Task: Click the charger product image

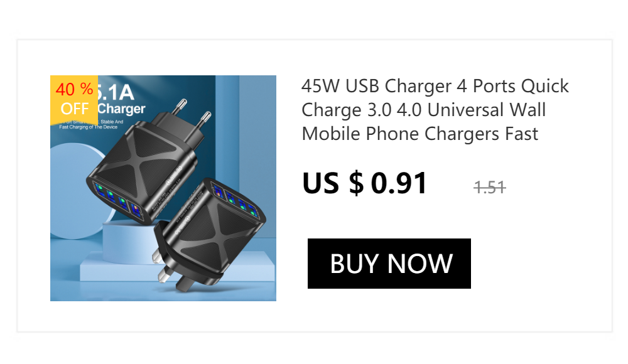Action: click(x=163, y=188)
